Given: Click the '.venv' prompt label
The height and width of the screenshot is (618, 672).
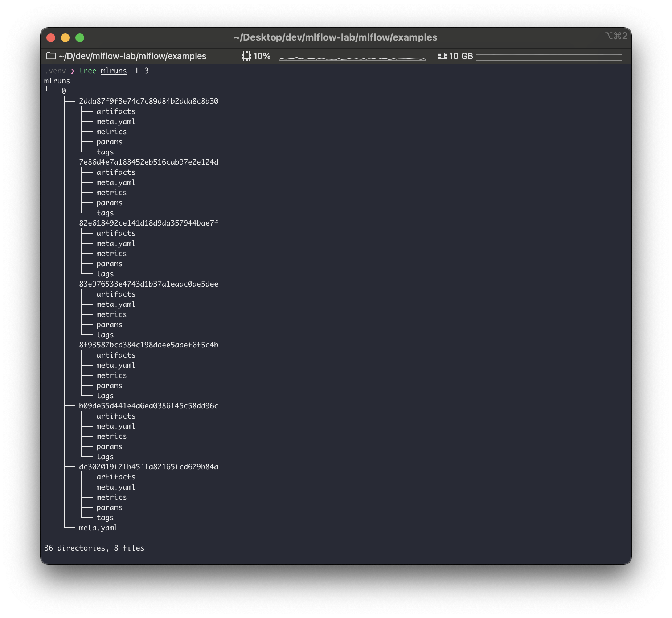Looking at the screenshot, I should [55, 71].
